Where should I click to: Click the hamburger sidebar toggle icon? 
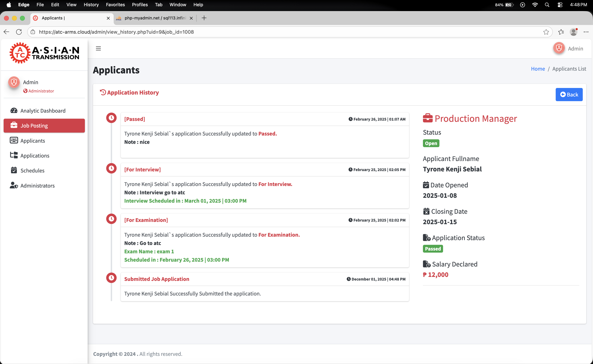(98, 48)
